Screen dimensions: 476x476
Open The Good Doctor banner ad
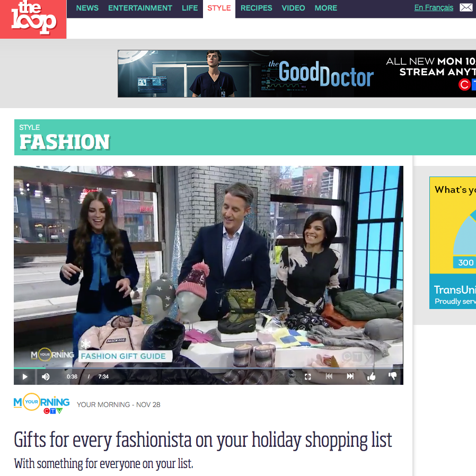[x=297, y=74]
